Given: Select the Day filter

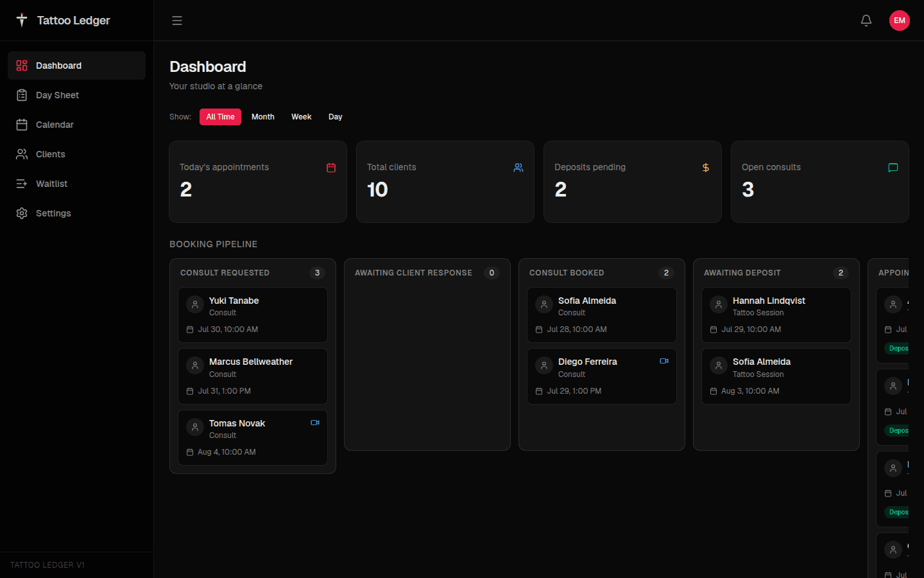Looking at the screenshot, I should point(336,117).
